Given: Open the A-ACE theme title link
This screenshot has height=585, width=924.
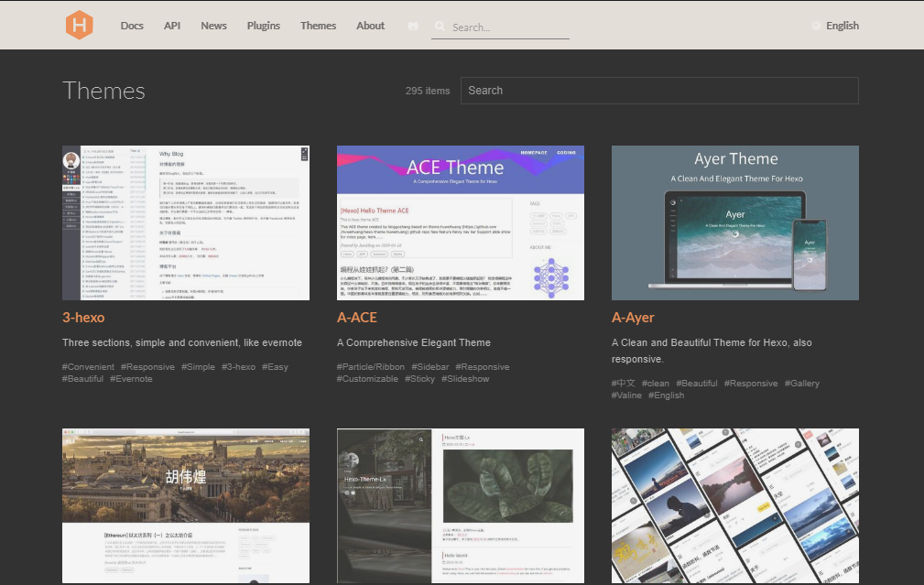Looking at the screenshot, I should [356, 318].
